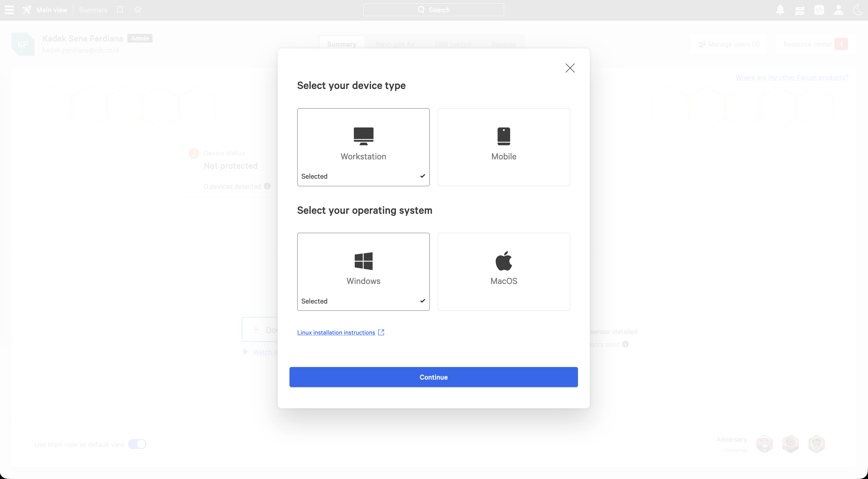This screenshot has width=868, height=479.
Task: Select the Mobile device type card
Action: [x=504, y=147]
